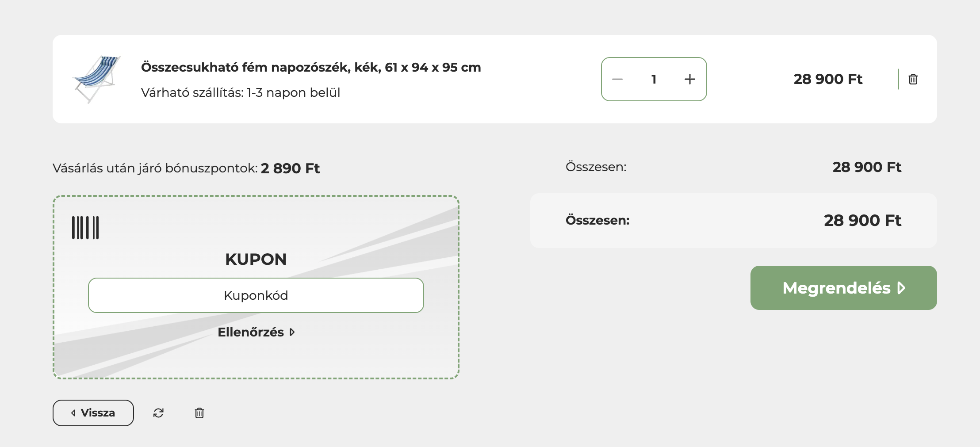Image resolution: width=980 pixels, height=447 pixels.
Task: Click the green Megrendelés order button
Action: click(843, 288)
